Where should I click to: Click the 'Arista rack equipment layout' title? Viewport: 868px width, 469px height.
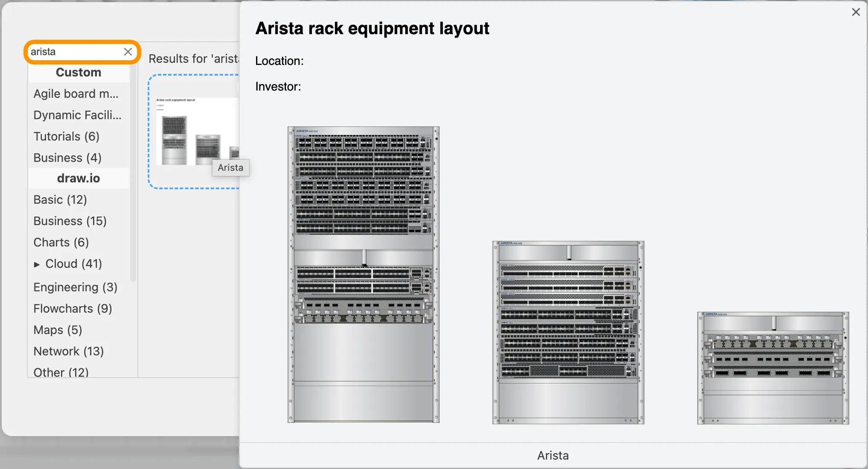coord(373,28)
